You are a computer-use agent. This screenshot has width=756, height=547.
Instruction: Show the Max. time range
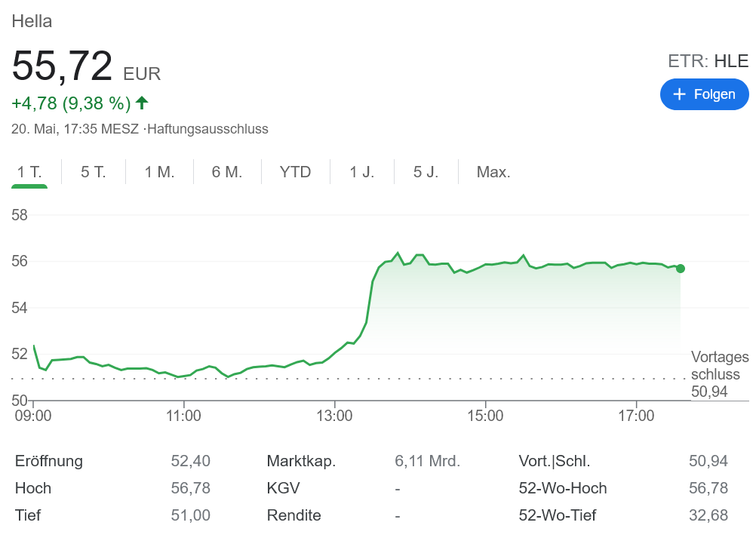[493, 172]
